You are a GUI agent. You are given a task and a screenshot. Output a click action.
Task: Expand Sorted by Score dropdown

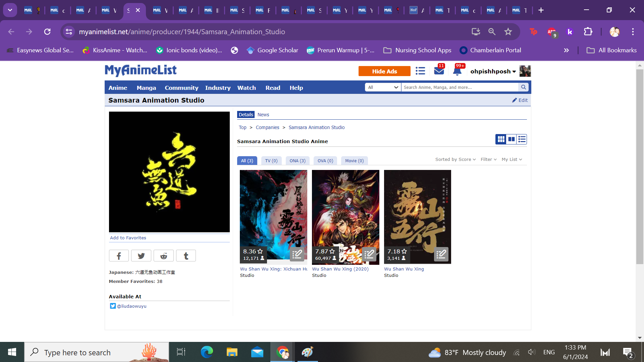pyautogui.click(x=455, y=160)
